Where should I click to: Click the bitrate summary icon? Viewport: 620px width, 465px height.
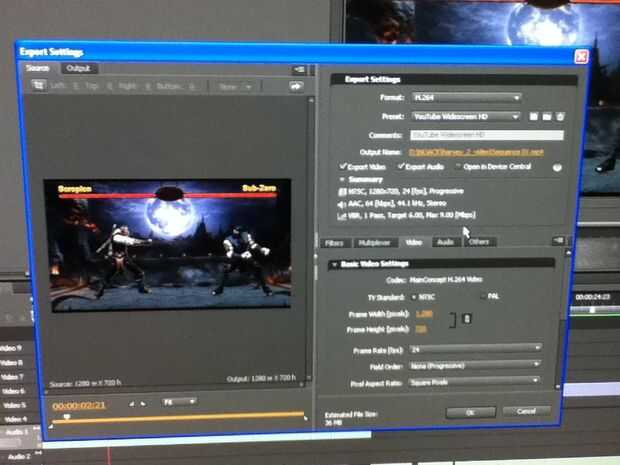341,216
